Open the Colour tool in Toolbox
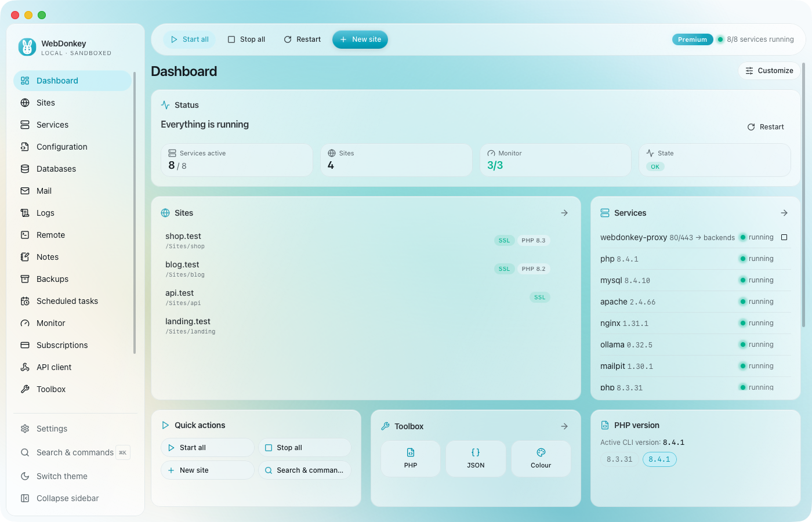Screen dimensions: 812x522 click(541, 459)
